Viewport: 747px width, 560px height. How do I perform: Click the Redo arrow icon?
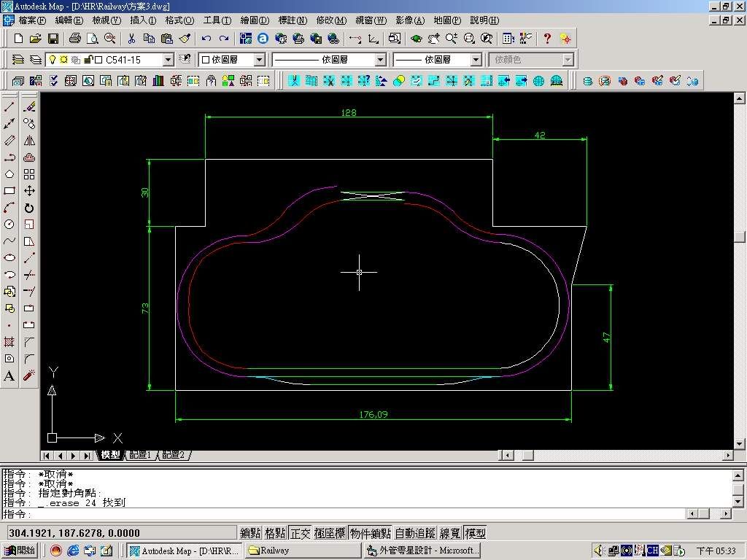(x=224, y=39)
